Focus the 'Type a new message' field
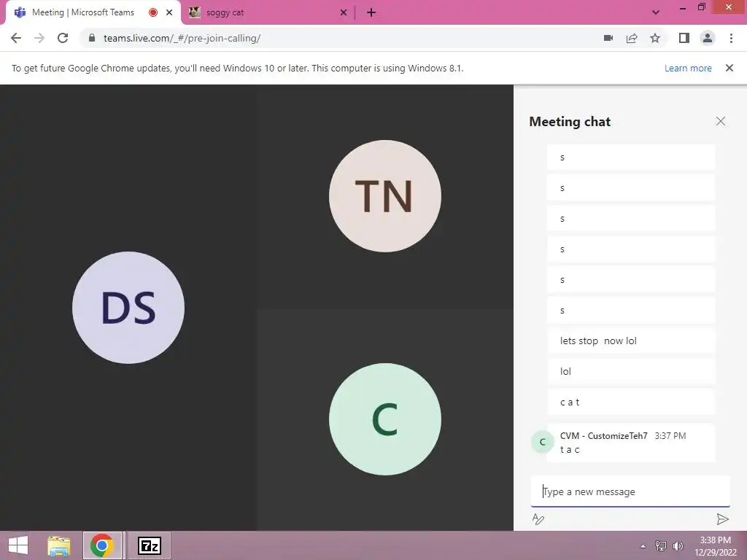Screen dimensions: 747x560 (630, 491)
